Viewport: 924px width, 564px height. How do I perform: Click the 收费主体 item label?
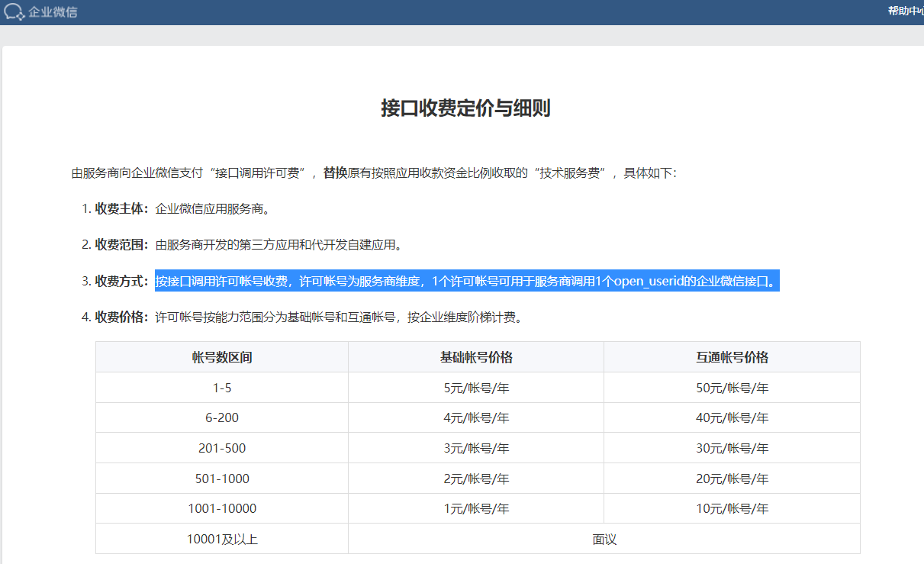click(121, 208)
